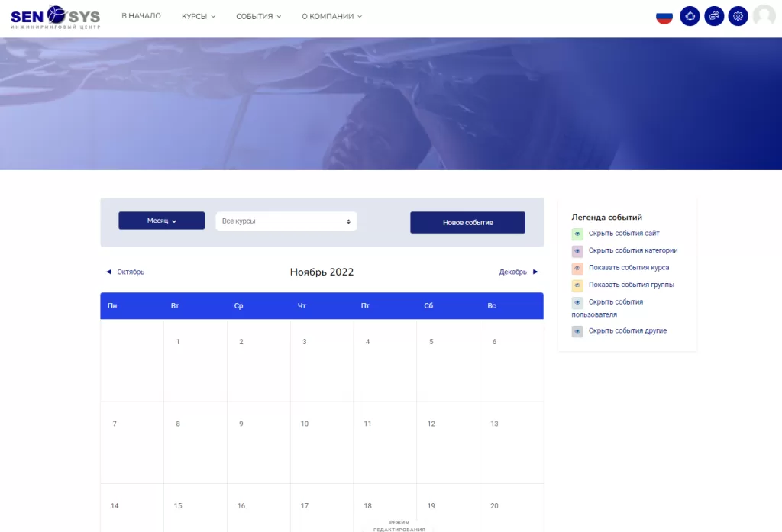Select day 4 in the calendar
The height and width of the screenshot is (532, 782).
[367, 341]
